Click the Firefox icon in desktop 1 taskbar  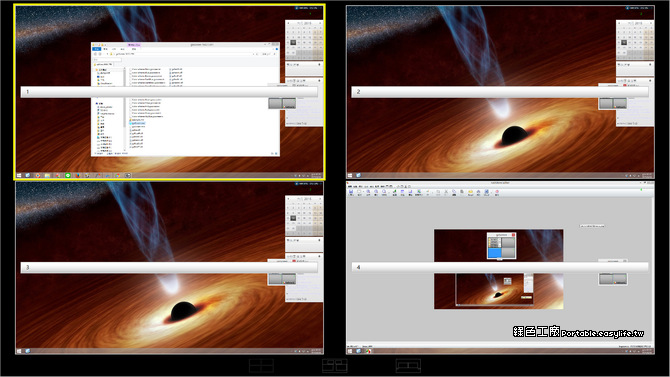(78, 175)
